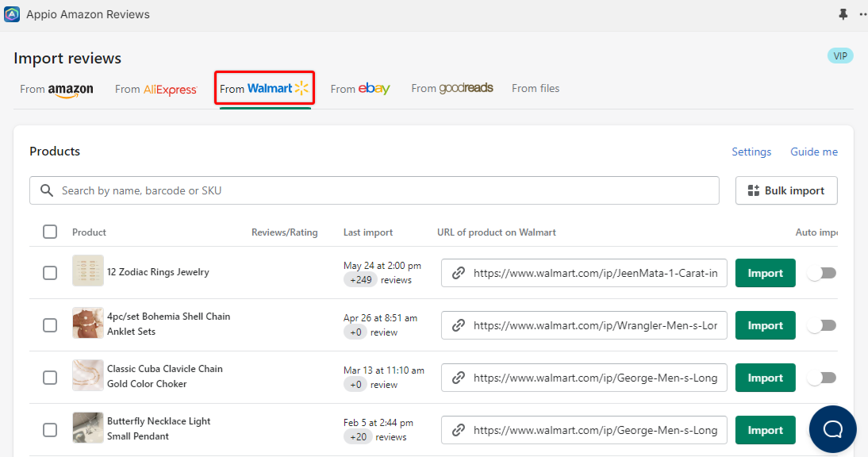Click link icon in 12 Zodiac Rings URL field
The height and width of the screenshot is (457, 868).
point(458,273)
